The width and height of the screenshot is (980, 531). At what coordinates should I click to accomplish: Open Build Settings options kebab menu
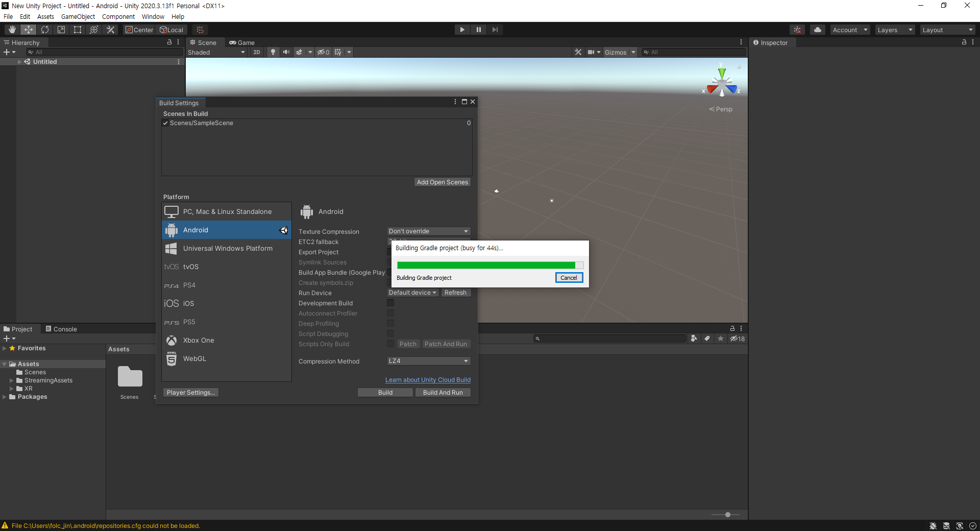(455, 102)
